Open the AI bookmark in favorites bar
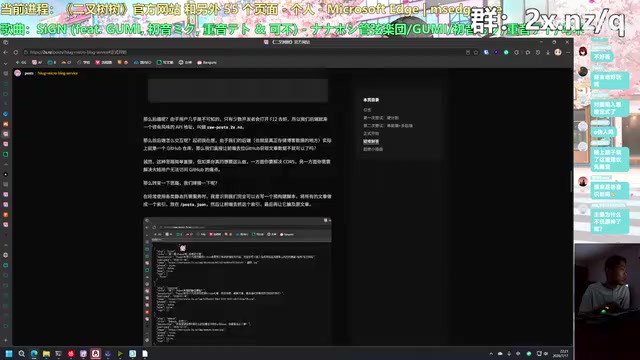Viewport: 640px width, 360px height. coord(37,62)
